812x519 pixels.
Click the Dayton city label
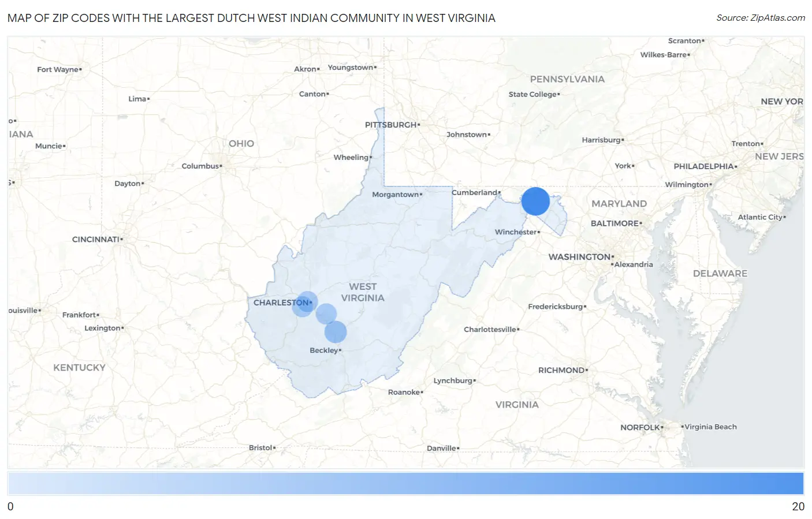[x=128, y=184]
